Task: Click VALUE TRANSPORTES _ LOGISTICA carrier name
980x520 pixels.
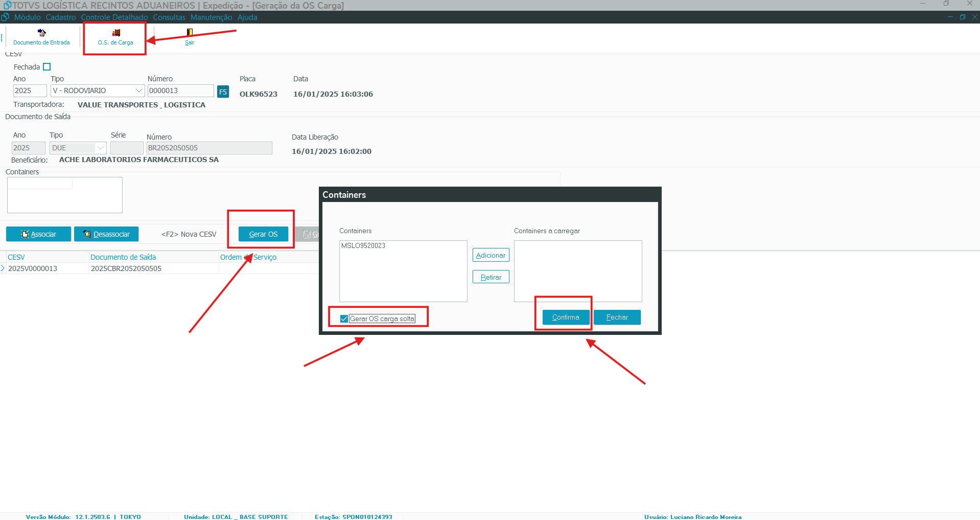Action: pyautogui.click(x=142, y=105)
